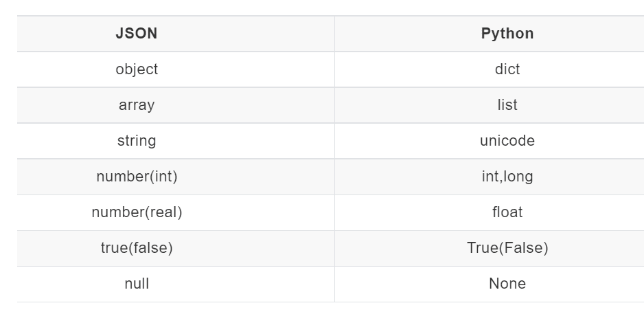Click 'real' inside the number(real) text

point(163,212)
